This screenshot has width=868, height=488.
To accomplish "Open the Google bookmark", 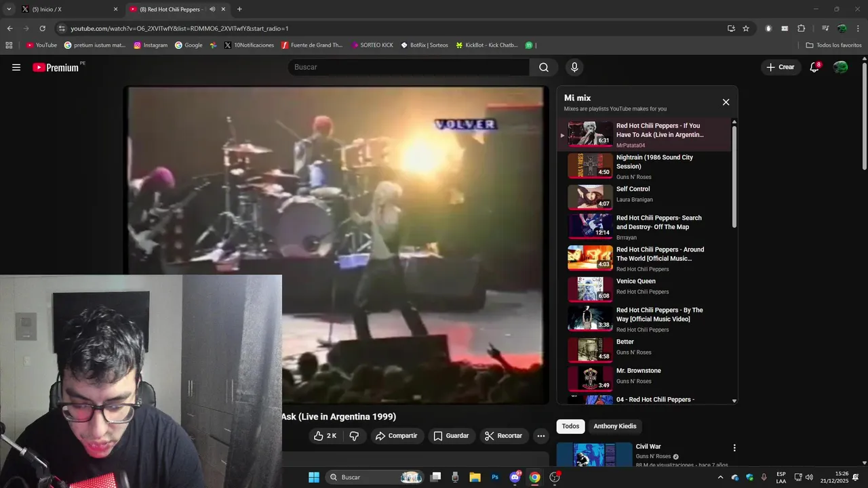I will tap(189, 45).
